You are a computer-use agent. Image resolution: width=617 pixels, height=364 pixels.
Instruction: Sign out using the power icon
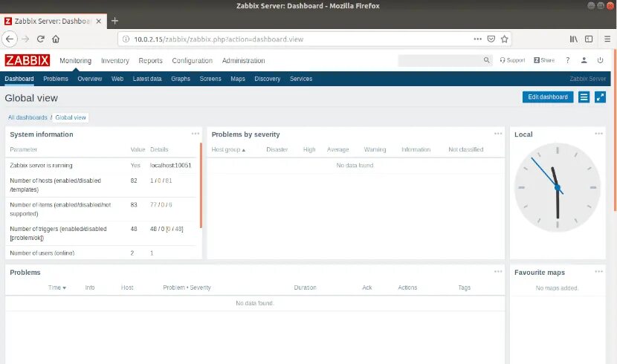600,60
